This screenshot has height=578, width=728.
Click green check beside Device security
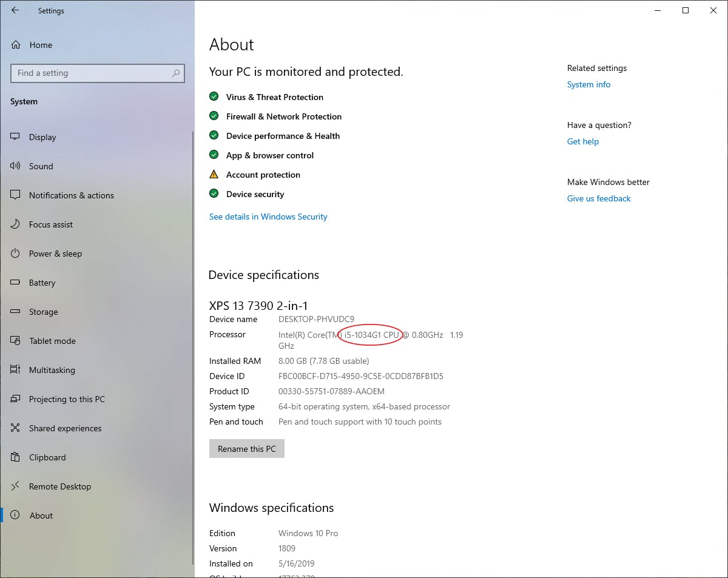pyautogui.click(x=214, y=193)
